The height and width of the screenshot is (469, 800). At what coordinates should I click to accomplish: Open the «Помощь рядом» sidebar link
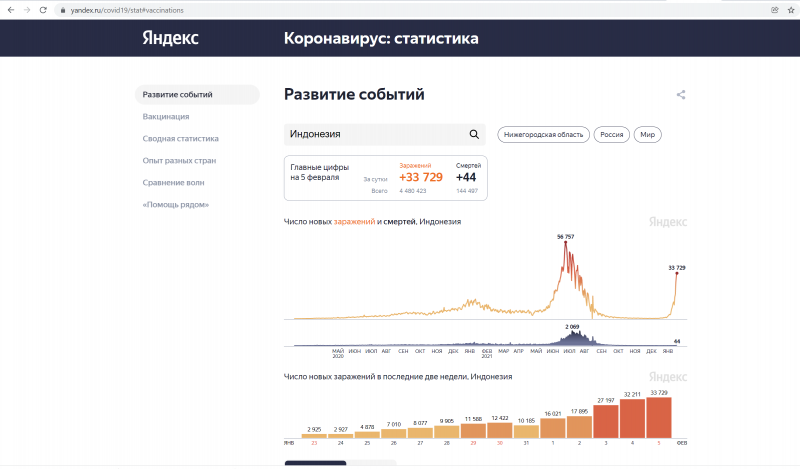pyautogui.click(x=176, y=205)
